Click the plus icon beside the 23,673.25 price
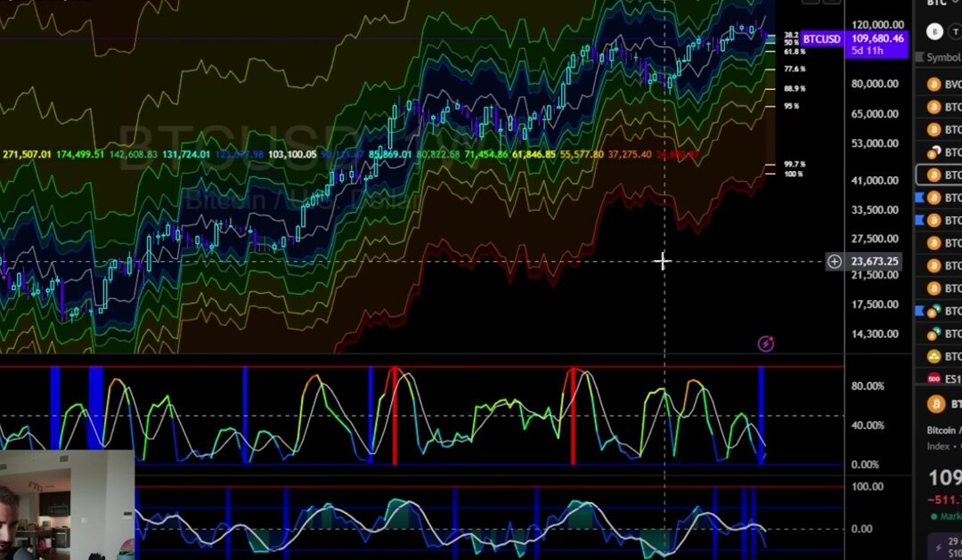The height and width of the screenshot is (560, 962). [834, 261]
